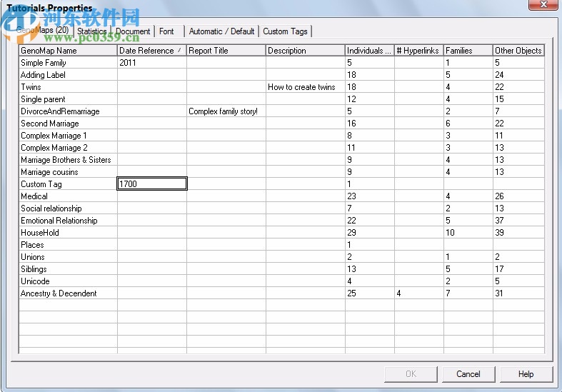562x392 pixels.
Task: Click the 'Complex family story!' report title cell
Action: (226, 111)
